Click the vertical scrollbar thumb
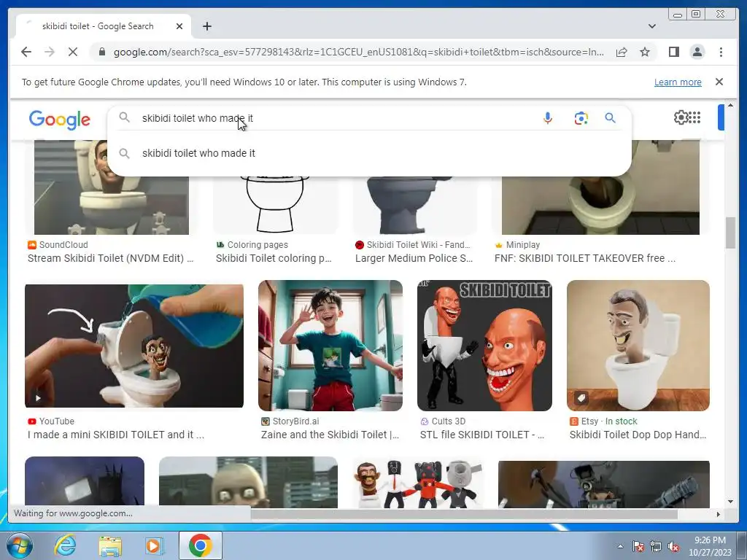747x560 pixels. pyautogui.click(x=730, y=233)
